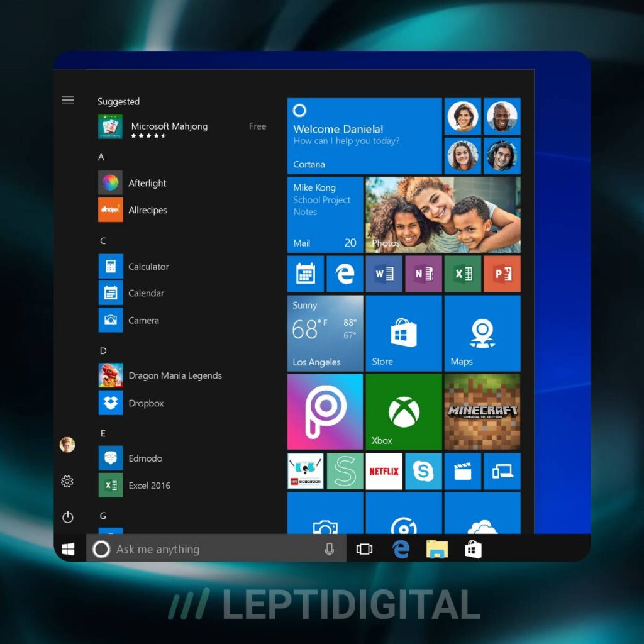Open Settings gear in Start sidebar

[x=67, y=481]
